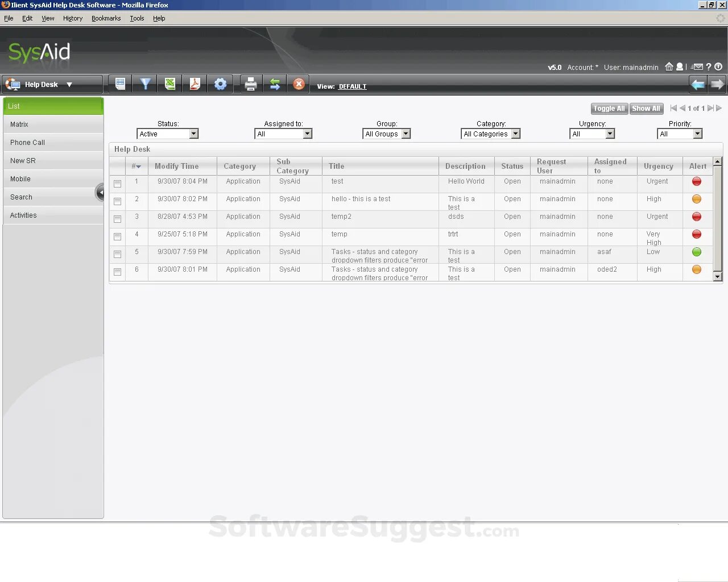The height and width of the screenshot is (582, 728).
Task: Go to previous page arrow
Action: 682,108
